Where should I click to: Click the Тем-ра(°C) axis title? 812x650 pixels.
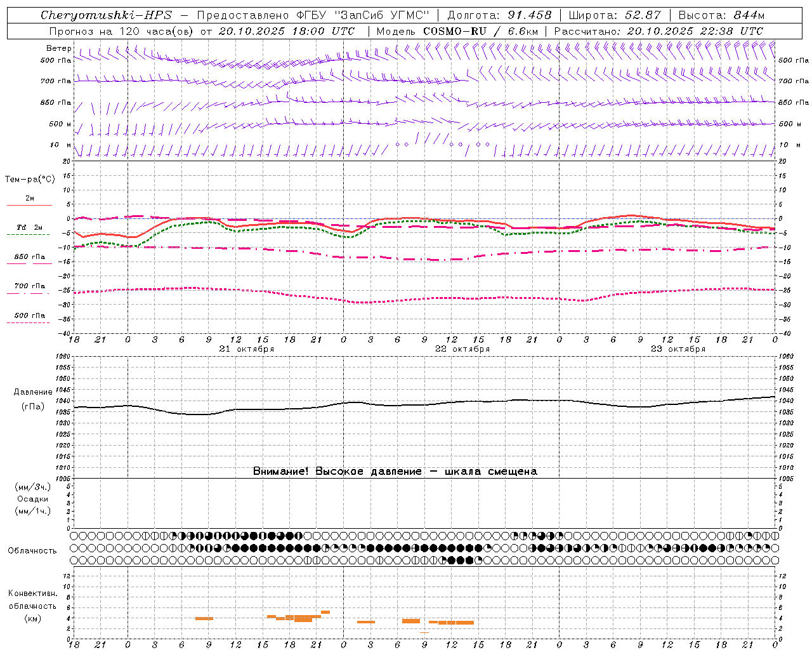(30, 180)
